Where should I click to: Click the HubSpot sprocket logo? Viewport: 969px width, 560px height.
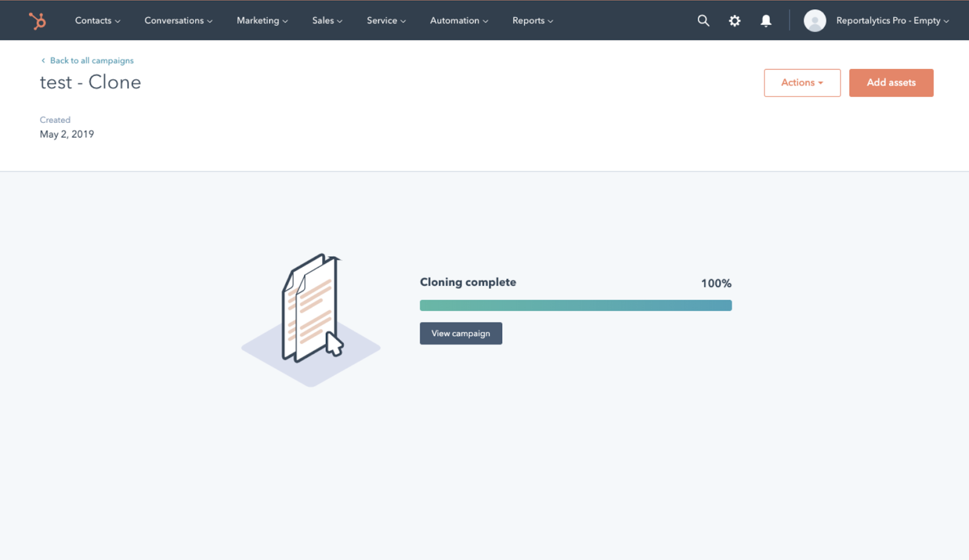38,21
